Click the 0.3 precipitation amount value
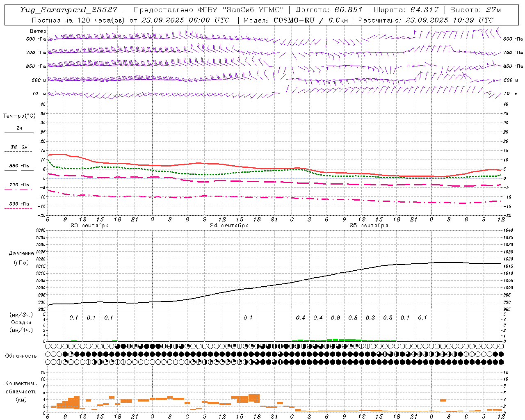This screenshot has width=525, height=420. pos(370,317)
